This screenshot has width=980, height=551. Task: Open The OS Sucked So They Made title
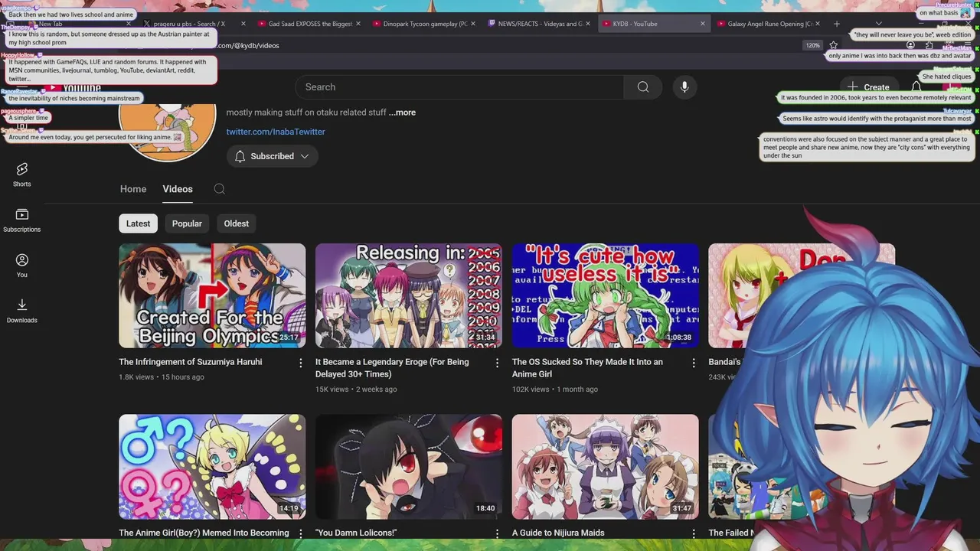[x=587, y=367]
